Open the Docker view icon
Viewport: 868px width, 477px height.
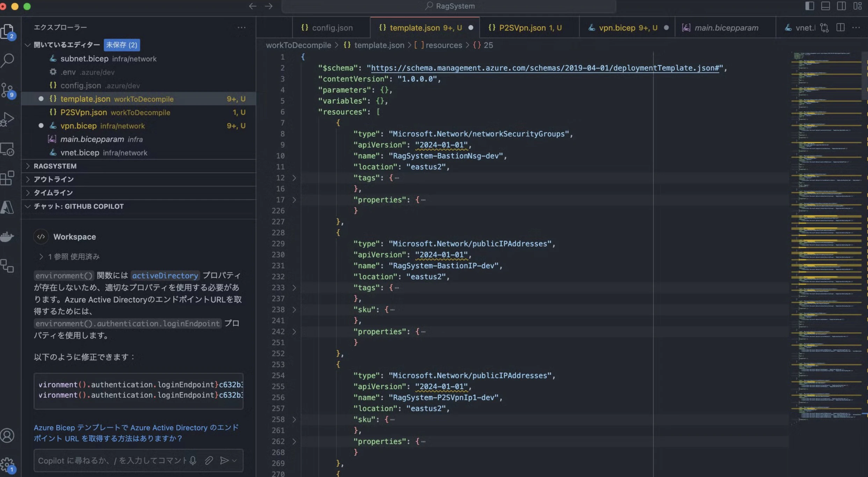(8, 237)
